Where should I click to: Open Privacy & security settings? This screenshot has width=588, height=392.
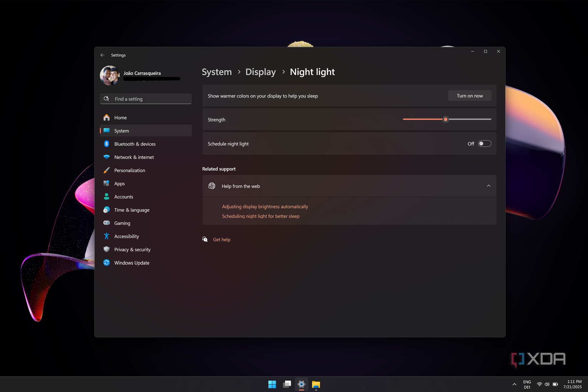click(146, 249)
